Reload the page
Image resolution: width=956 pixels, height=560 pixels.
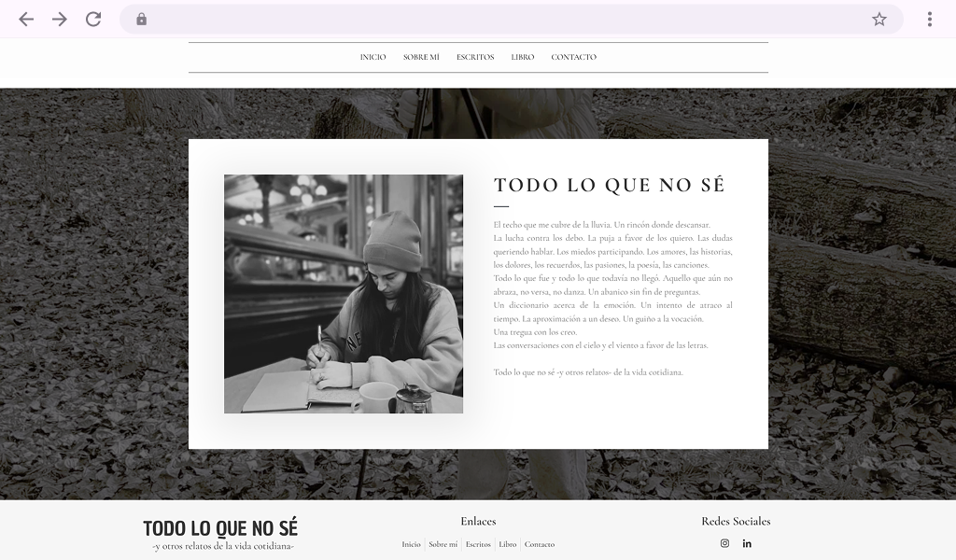[x=93, y=18]
